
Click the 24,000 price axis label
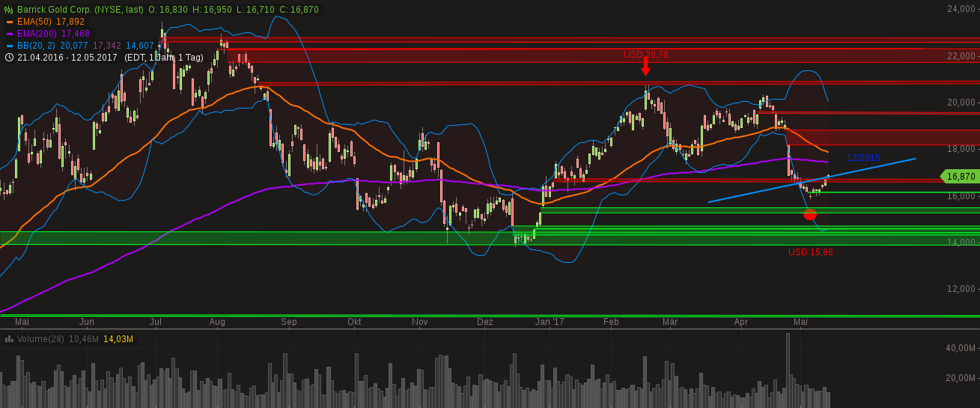pyautogui.click(x=962, y=9)
